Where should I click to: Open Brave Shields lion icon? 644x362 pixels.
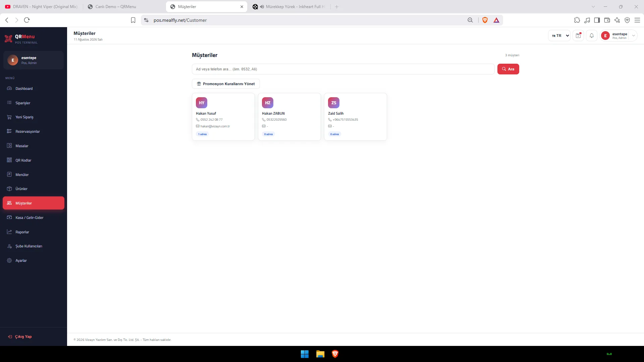485,20
